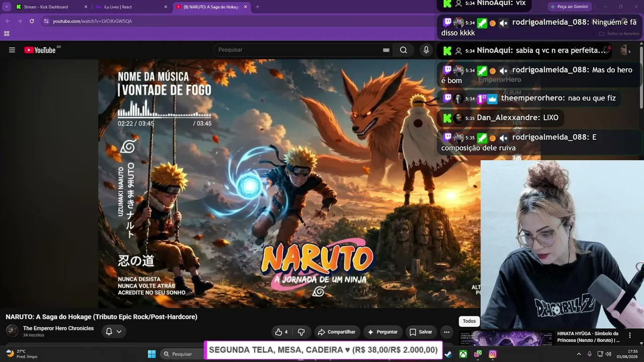
Task: Reload the current page
Action: (x=32, y=21)
